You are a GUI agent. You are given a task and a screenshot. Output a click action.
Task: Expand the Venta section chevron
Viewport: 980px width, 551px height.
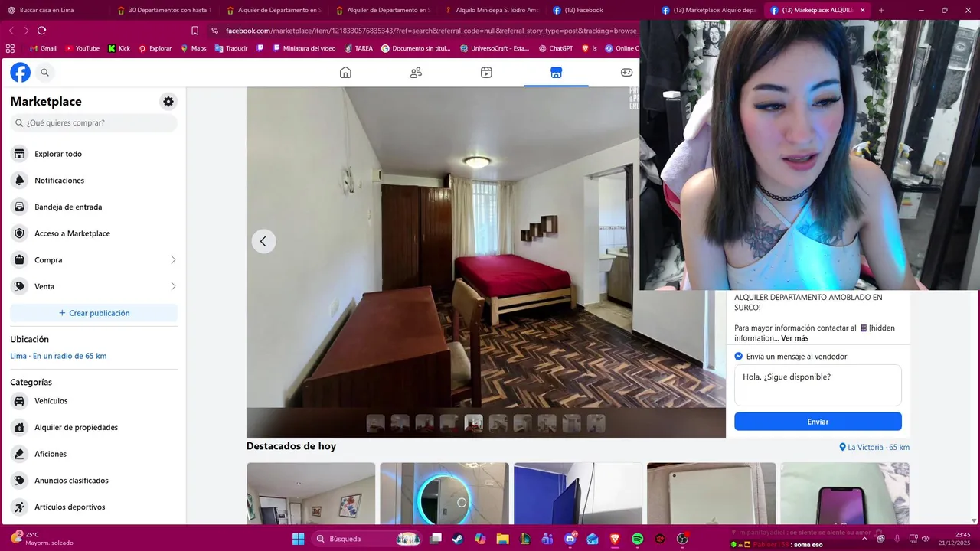173,286
